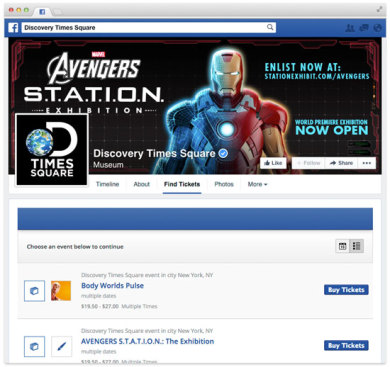Viewport: 390px width, 367px height.
Task: Buy Tickets for Body Worlds Pulse
Action: coord(346,290)
